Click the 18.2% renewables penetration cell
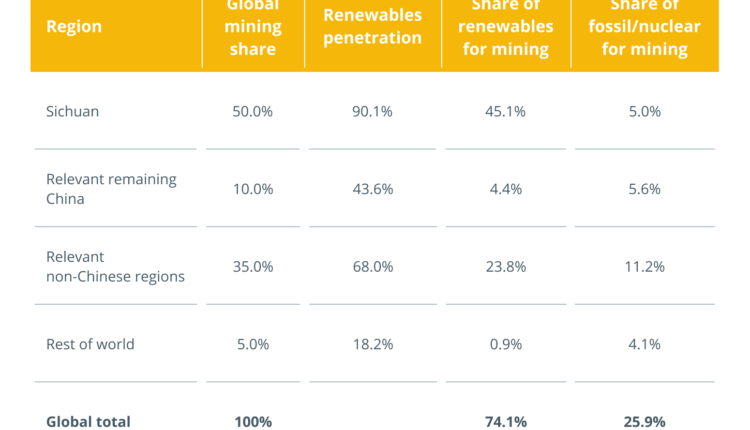This screenshot has width=750, height=430. click(x=373, y=344)
